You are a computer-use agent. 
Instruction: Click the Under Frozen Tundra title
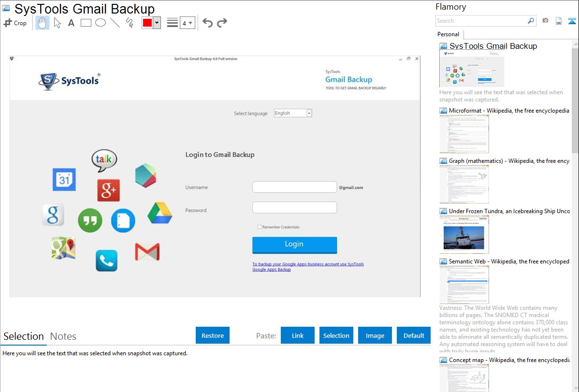[x=509, y=211]
